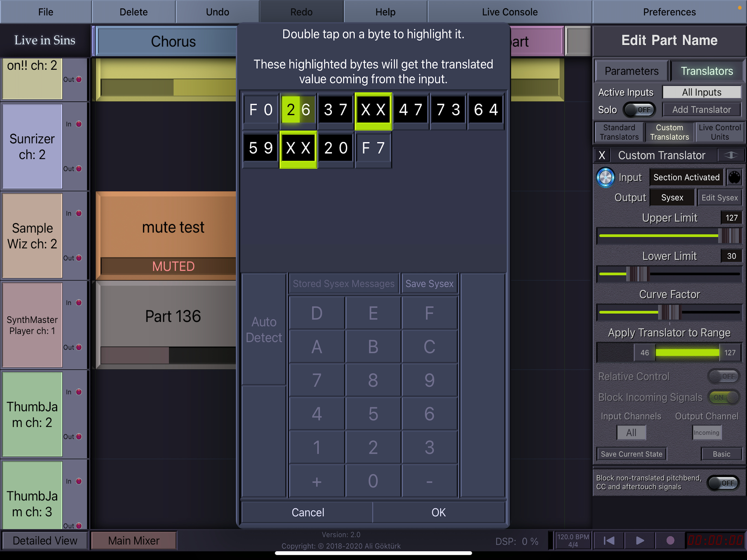Screen dimensions: 747x560
Task: Open the Live Console menu
Action: (x=509, y=12)
